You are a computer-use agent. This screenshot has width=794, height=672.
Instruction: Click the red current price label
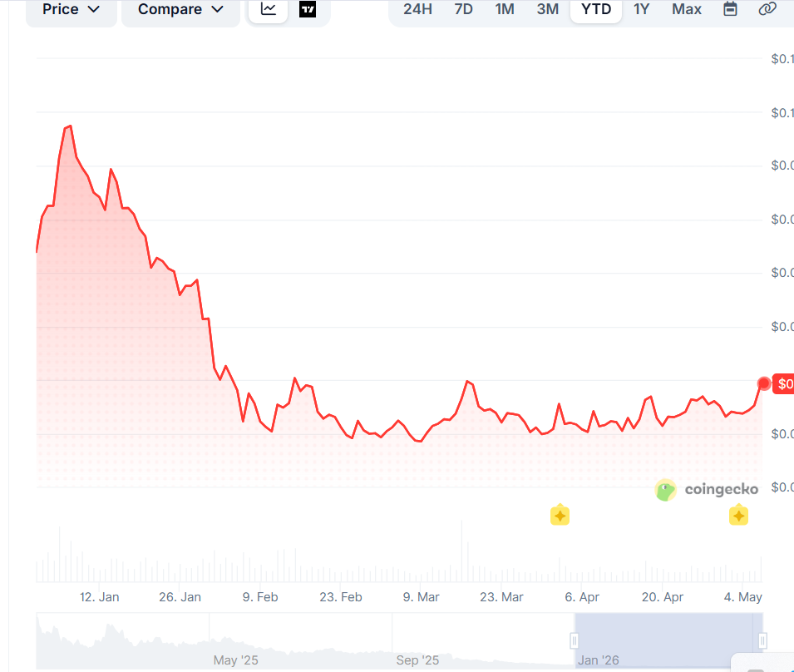click(x=783, y=384)
